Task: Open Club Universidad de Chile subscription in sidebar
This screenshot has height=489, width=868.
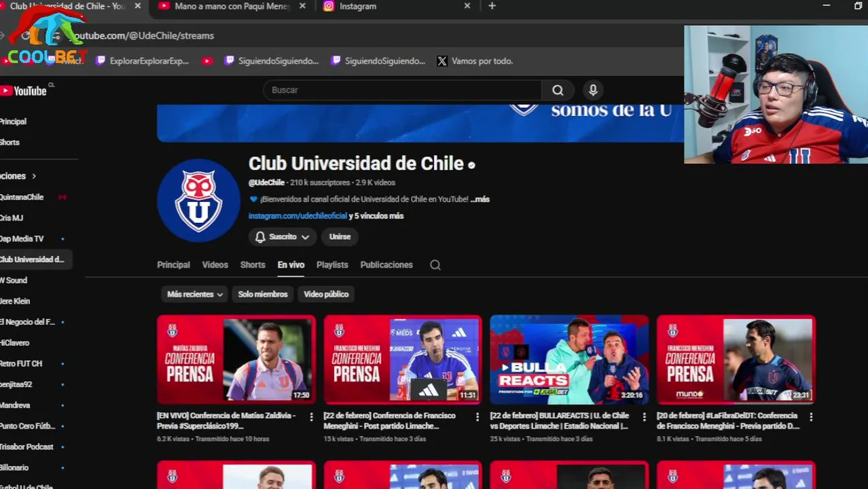Action: pyautogui.click(x=34, y=259)
